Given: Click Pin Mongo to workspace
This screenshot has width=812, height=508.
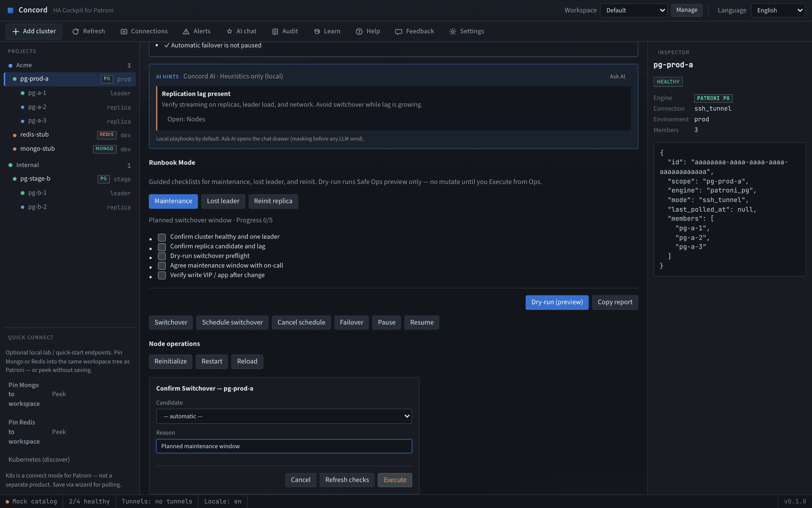Looking at the screenshot, I should [x=24, y=395].
